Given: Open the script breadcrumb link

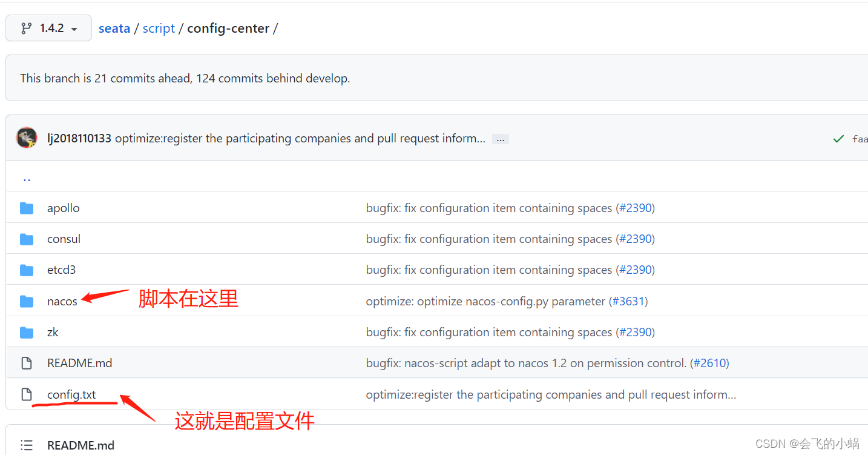Looking at the screenshot, I should coord(159,28).
